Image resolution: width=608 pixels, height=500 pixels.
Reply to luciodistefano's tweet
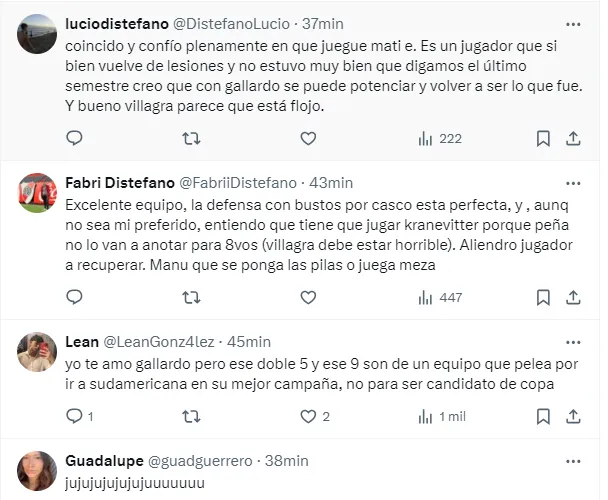tap(74, 139)
